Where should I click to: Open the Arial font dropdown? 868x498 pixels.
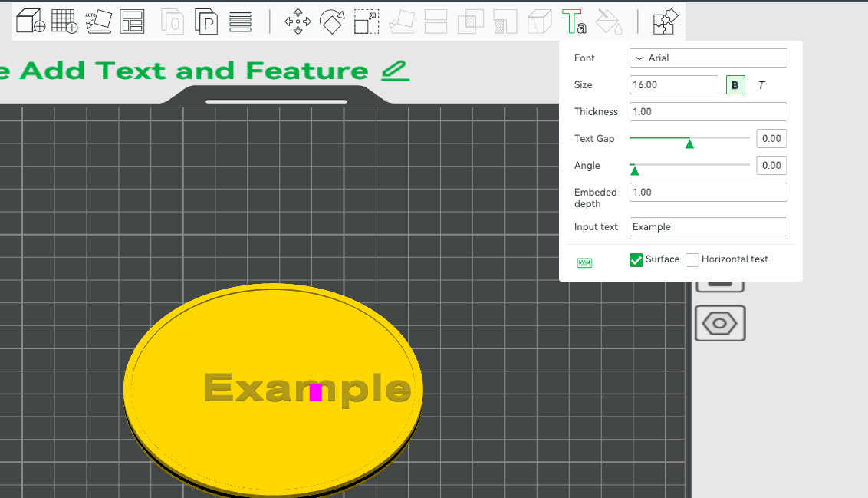[708, 58]
